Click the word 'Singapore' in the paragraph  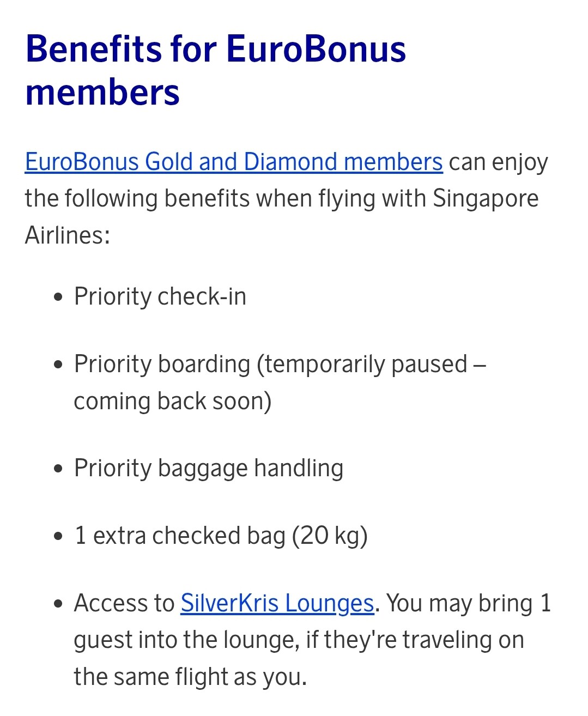pyautogui.click(x=486, y=198)
